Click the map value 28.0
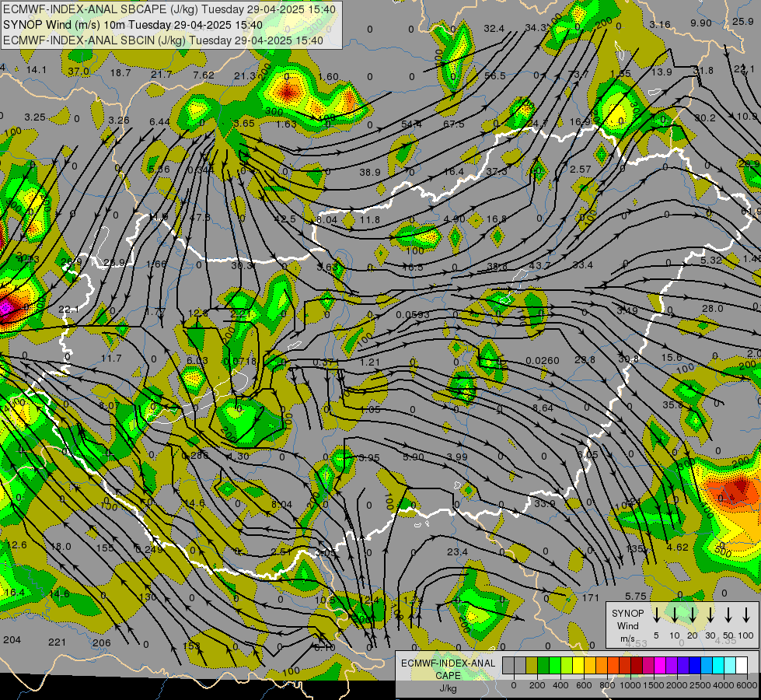761x700 pixels. [713, 309]
